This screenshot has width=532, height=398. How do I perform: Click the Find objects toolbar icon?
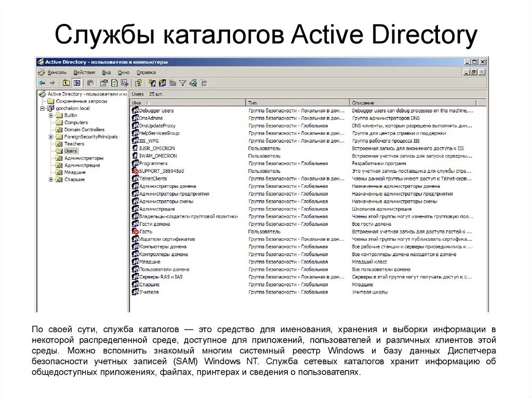(193, 83)
